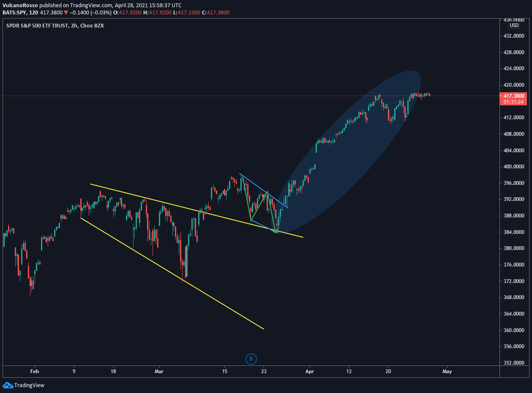Click the 420.0000 price axis label
This screenshot has height=393, width=532.
[515, 85]
